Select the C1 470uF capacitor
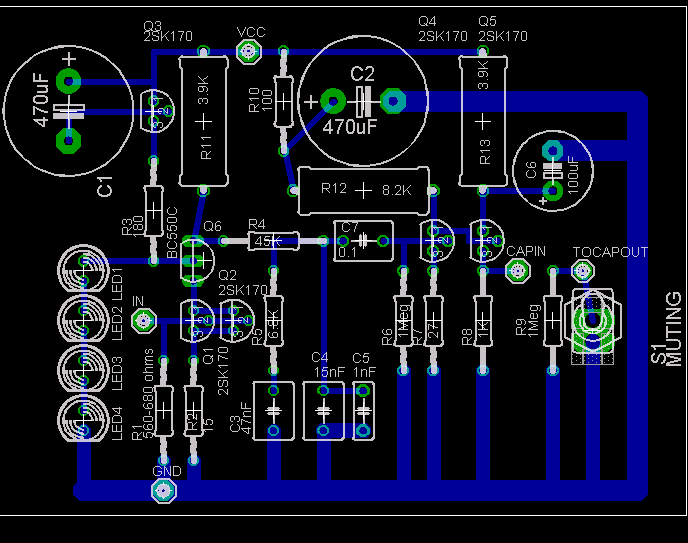Viewport: 688px width, 543px height. (x=68, y=111)
